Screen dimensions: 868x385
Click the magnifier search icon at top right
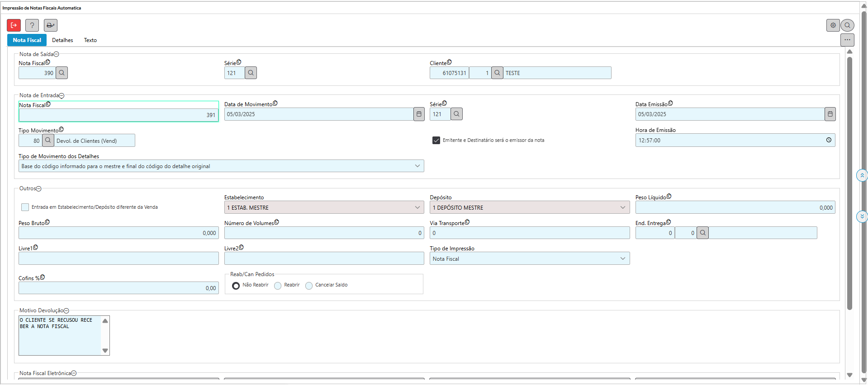848,25
